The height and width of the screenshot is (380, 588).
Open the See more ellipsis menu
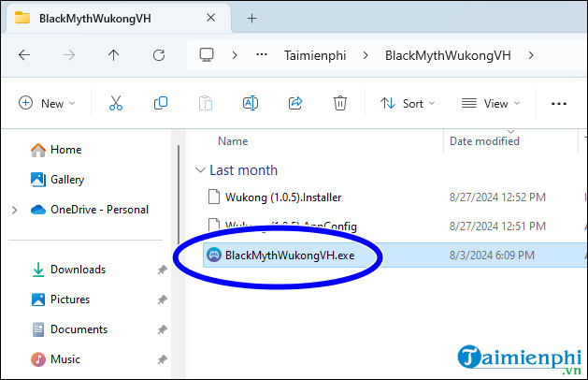click(x=559, y=103)
